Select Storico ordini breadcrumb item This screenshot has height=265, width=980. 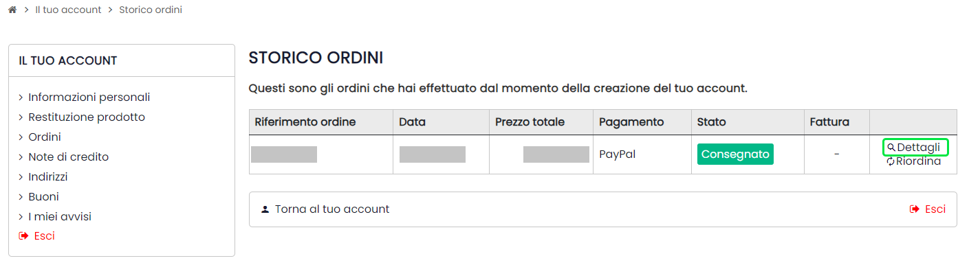pos(151,10)
